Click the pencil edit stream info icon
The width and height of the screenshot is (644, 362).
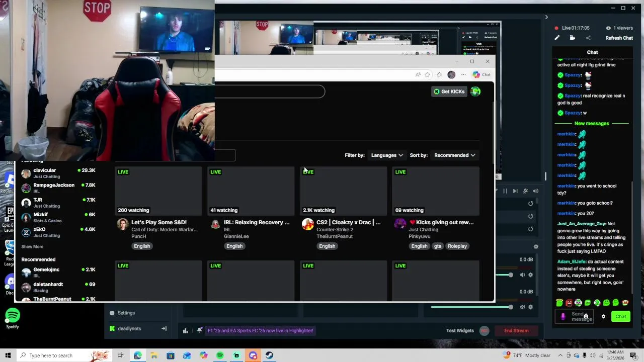tap(557, 38)
